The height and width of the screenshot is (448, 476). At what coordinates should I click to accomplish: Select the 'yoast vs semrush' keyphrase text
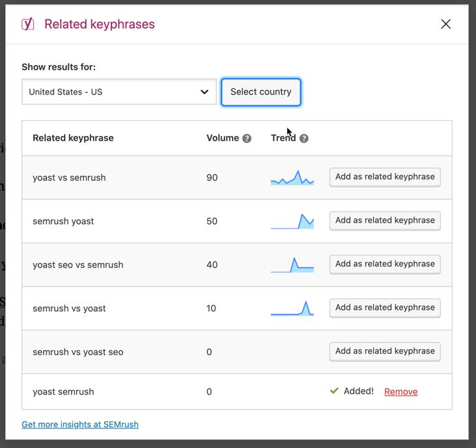(x=69, y=178)
